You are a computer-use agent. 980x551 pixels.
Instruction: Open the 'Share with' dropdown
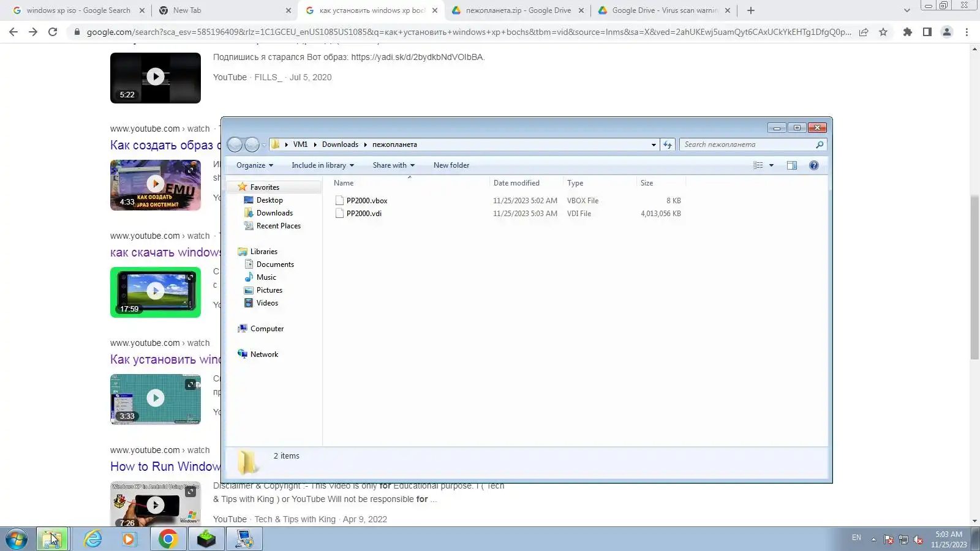394,165
